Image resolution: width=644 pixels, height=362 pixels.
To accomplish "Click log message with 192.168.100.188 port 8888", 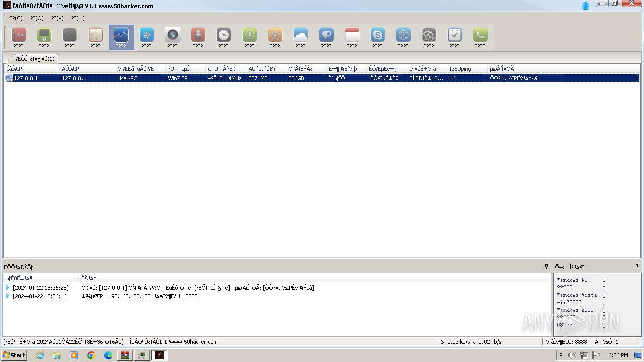I will 140,296.
